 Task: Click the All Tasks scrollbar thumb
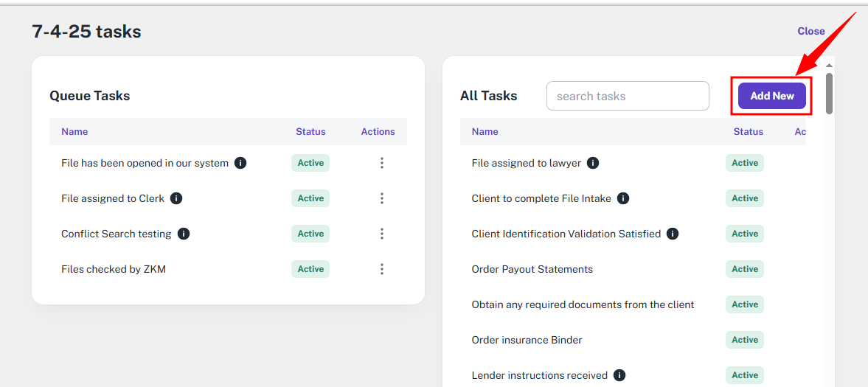click(x=829, y=94)
